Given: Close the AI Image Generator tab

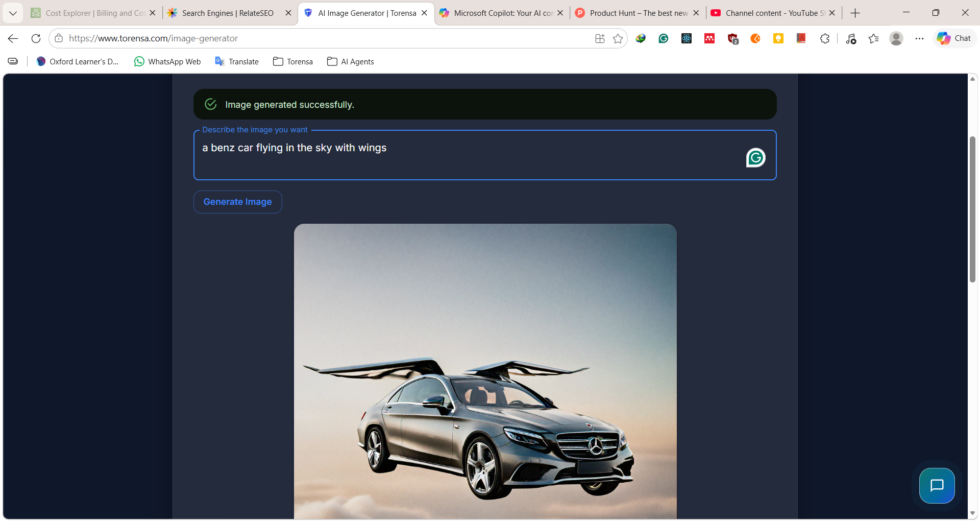Looking at the screenshot, I should 424,13.
